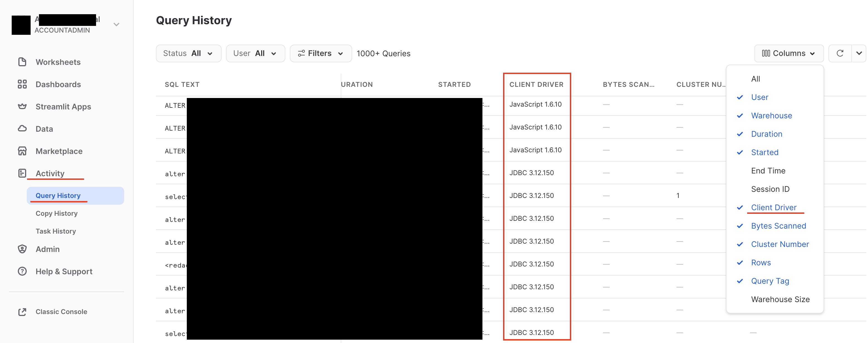The height and width of the screenshot is (343, 868).
Task: Open Task History in sidebar
Action: click(x=56, y=231)
